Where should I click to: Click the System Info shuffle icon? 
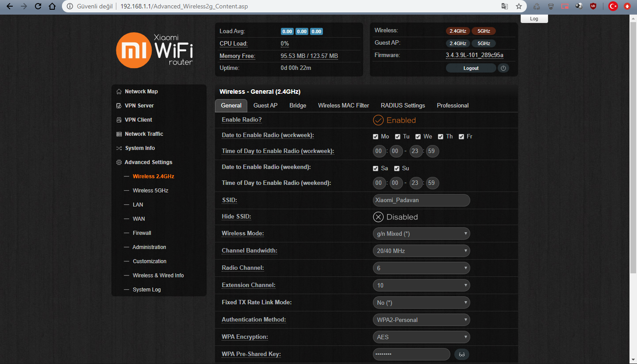[x=119, y=148]
